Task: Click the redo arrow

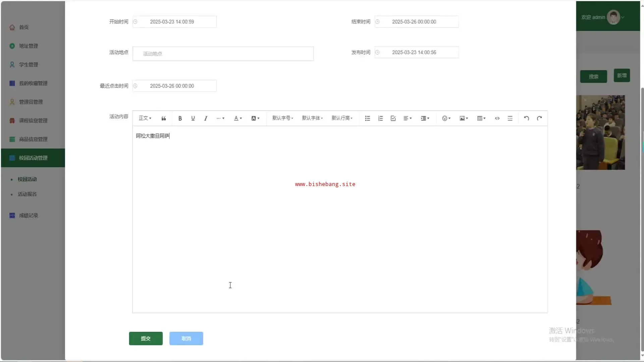Action: 539,118
